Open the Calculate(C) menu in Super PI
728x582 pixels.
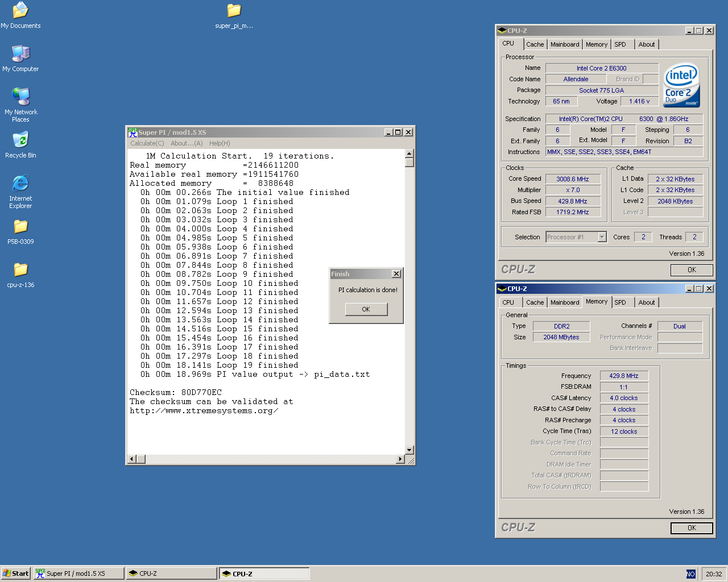pyautogui.click(x=147, y=143)
